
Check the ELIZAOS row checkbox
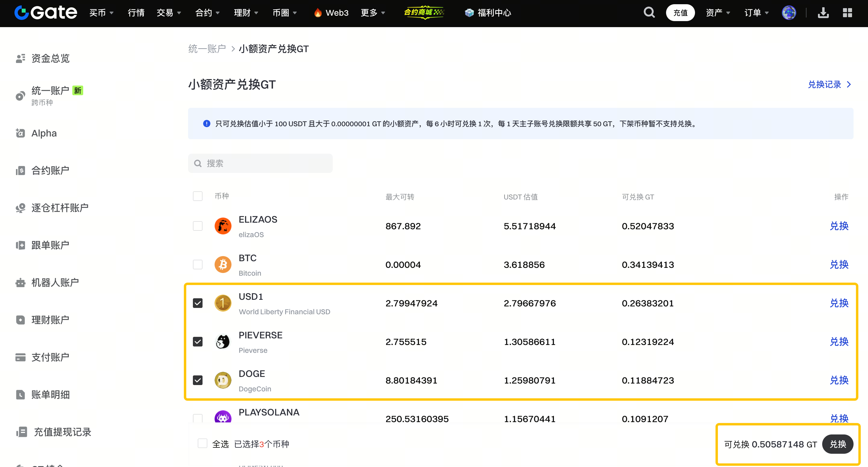[198, 226]
